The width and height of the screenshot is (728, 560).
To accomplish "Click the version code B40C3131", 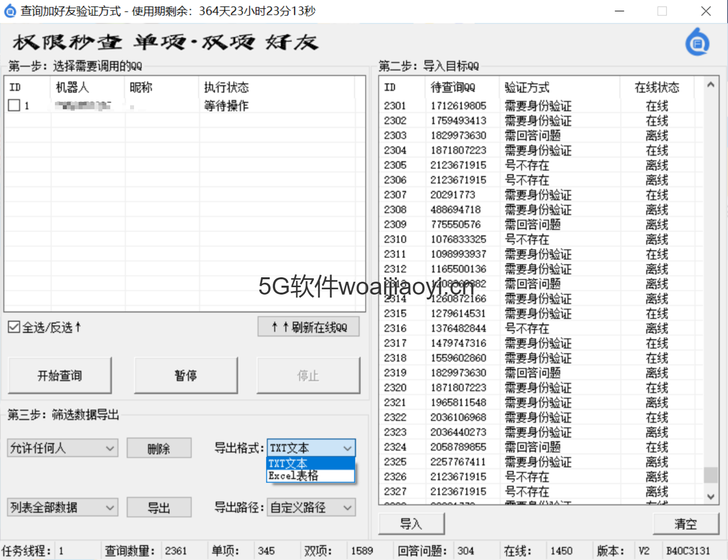I will coord(688,551).
